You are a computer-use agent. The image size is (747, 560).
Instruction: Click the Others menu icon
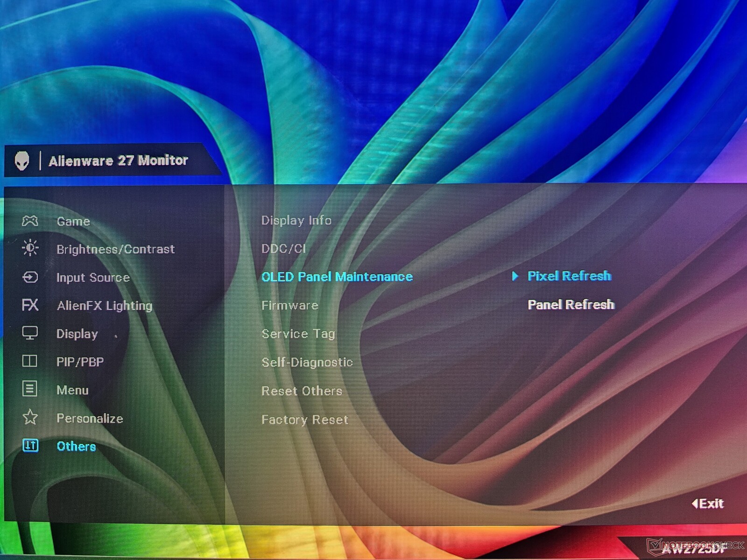coord(30,446)
